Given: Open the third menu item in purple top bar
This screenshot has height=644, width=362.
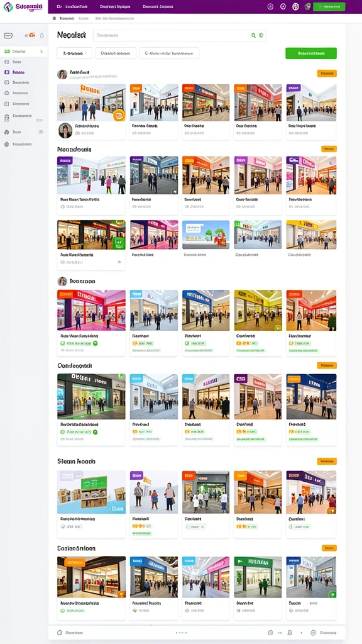Looking at the screenshot, I should click(x=158, y=7).
